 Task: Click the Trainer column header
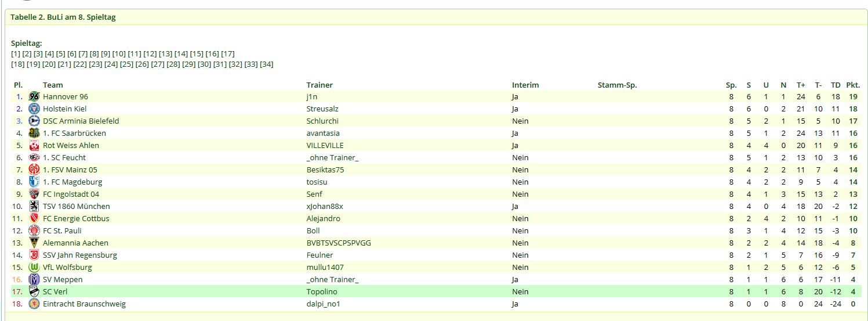[319, 85]
